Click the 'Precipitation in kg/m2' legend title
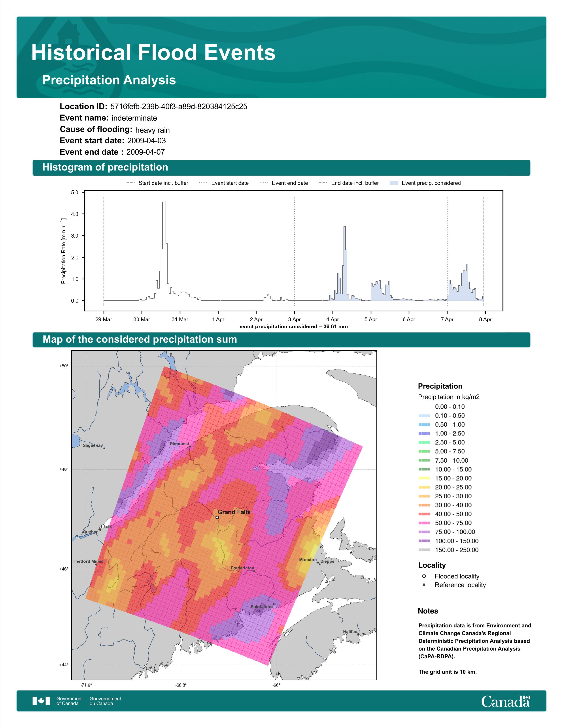 tap(449, 397)
